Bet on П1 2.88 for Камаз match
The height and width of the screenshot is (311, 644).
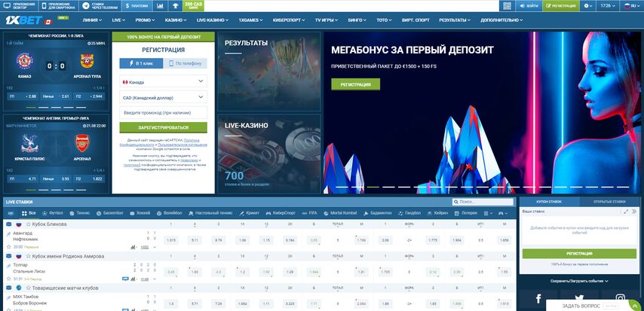point(23,96)
